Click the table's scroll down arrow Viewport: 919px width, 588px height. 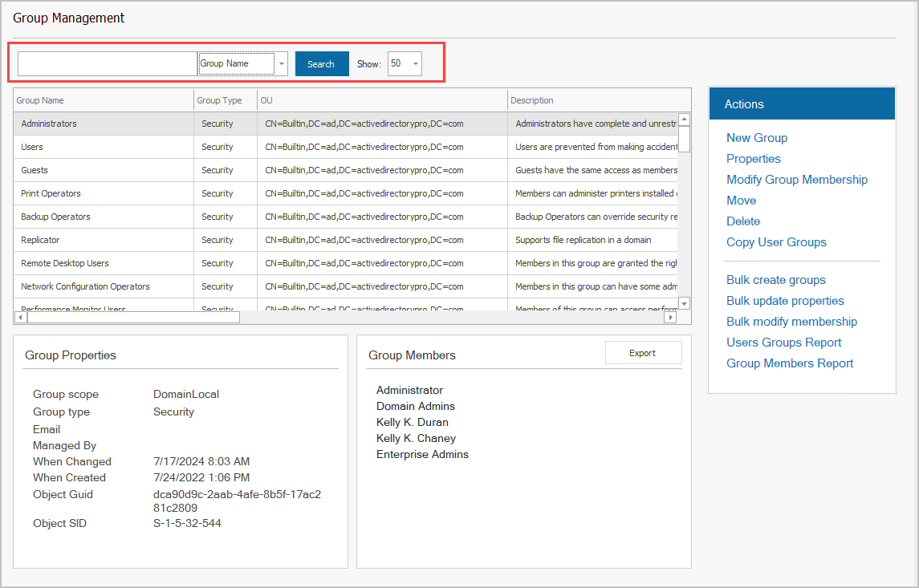684,303
